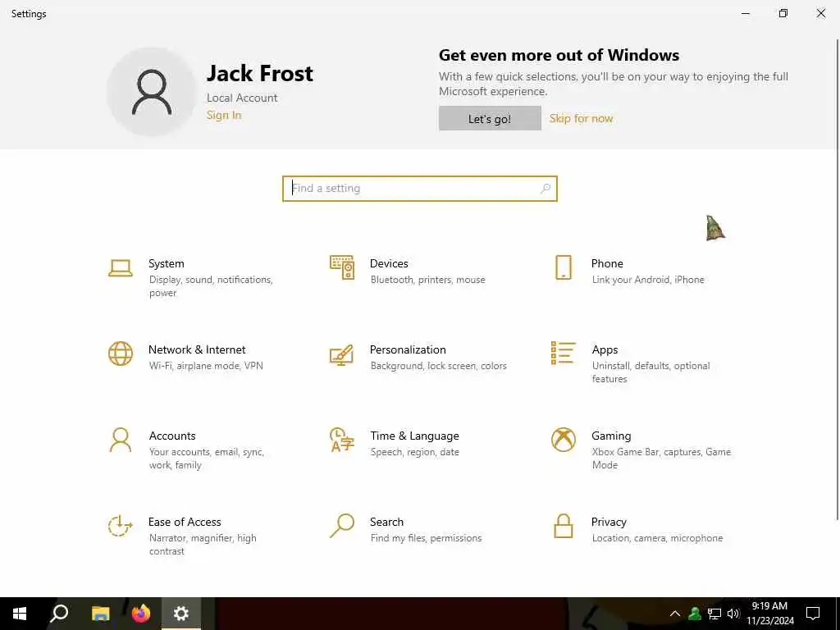The width and height of the screenshot is (840, 630).
Task: Open Time & Language title text
Action: click(414, 436)
